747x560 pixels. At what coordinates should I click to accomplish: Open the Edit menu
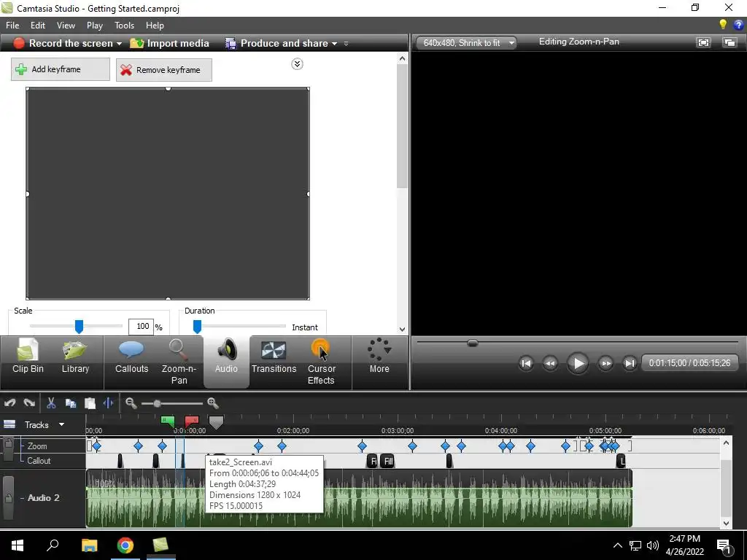[38, 26]
